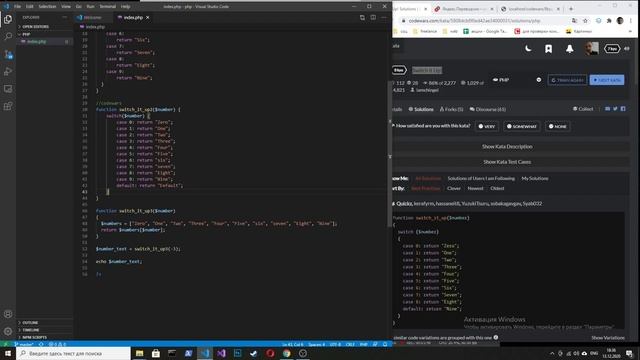This screenshot has height=360, width=640.
Task: Open Manage gear icon in VS Code
Action: point(8,331)
